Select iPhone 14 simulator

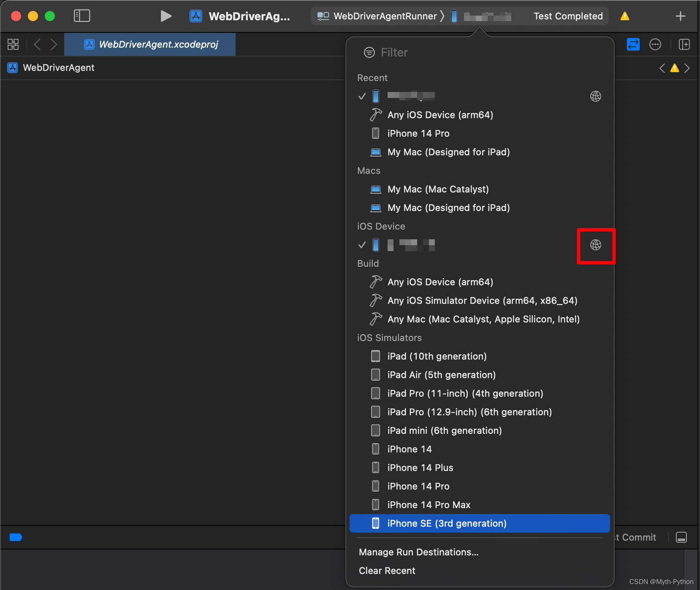pyautogui.click(x=480, y=449)
